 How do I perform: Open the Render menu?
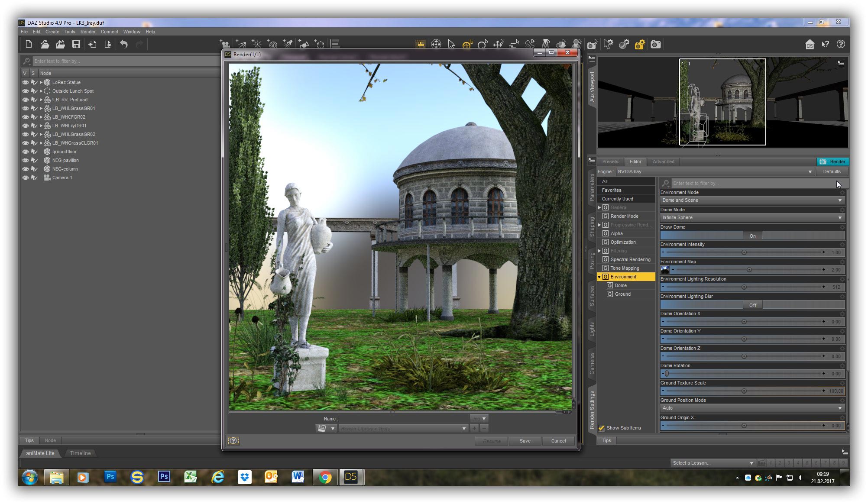click(88, 32)
